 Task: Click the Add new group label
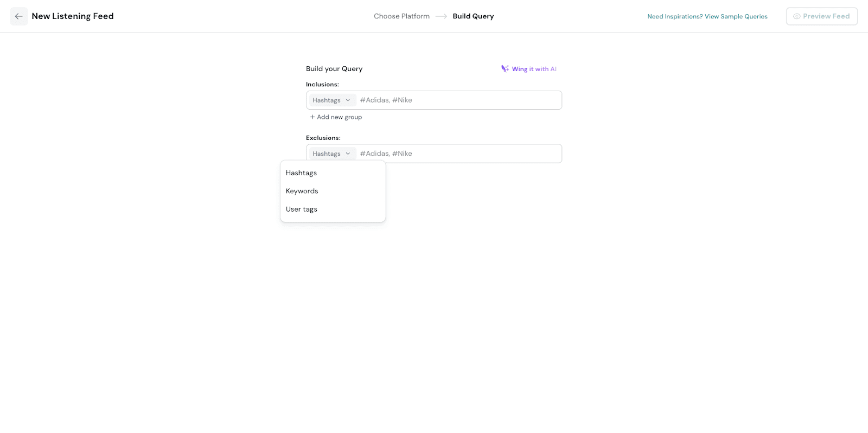(339, 117)
